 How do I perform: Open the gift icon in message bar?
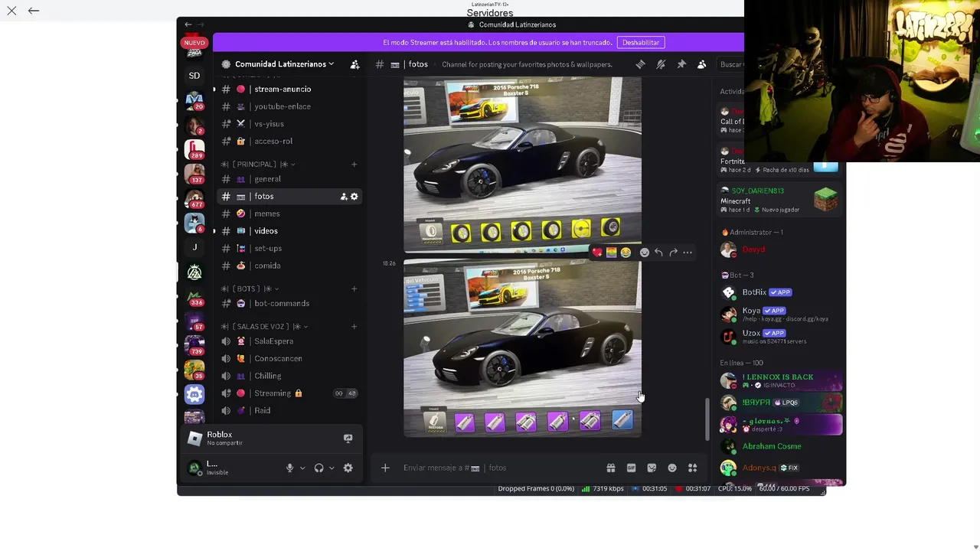tap(611, 468)
